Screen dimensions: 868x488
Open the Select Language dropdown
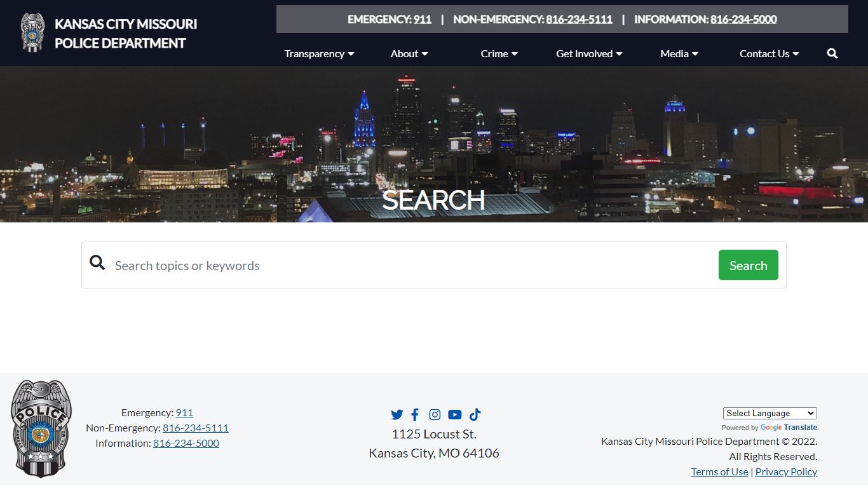click(770, 413)
